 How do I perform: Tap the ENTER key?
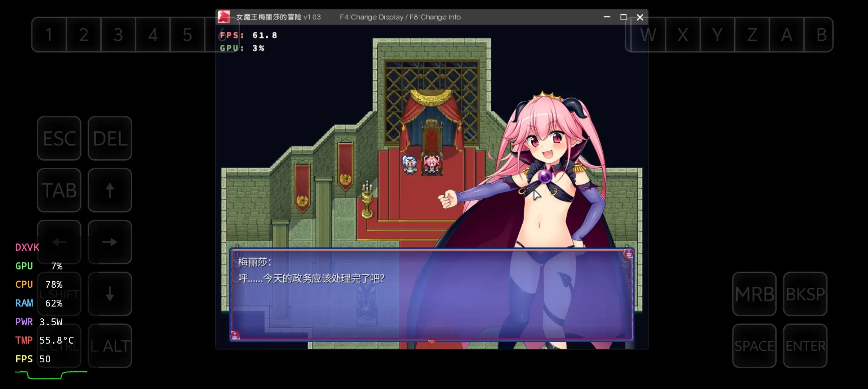pyautogui.click(x=805, y=346)
